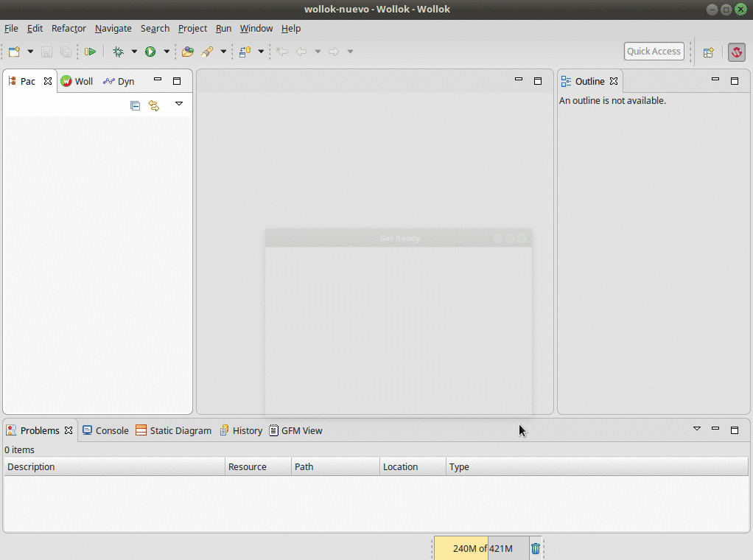Open the Navigate menu
Screen dimensions: 753x560
(x=113, y=28)
